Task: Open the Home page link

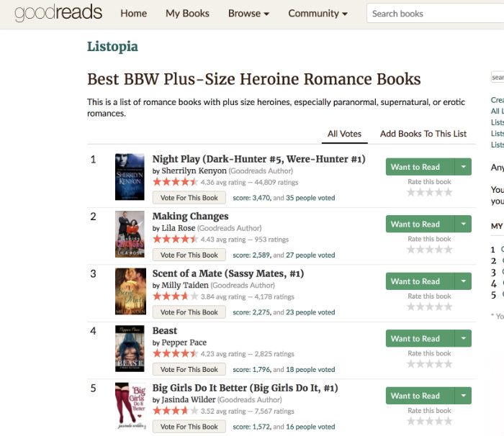Action: [x=133, y=14]
